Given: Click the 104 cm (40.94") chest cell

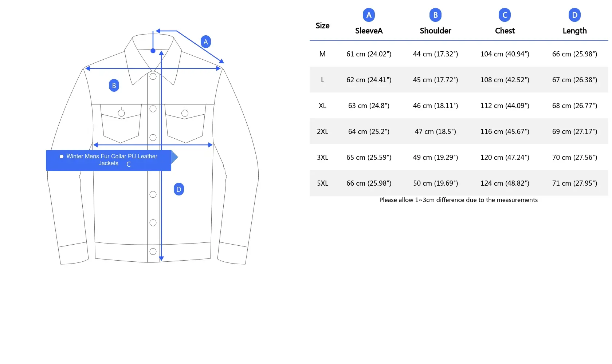Looking at the screenshot, I should [x=505, y=54].
